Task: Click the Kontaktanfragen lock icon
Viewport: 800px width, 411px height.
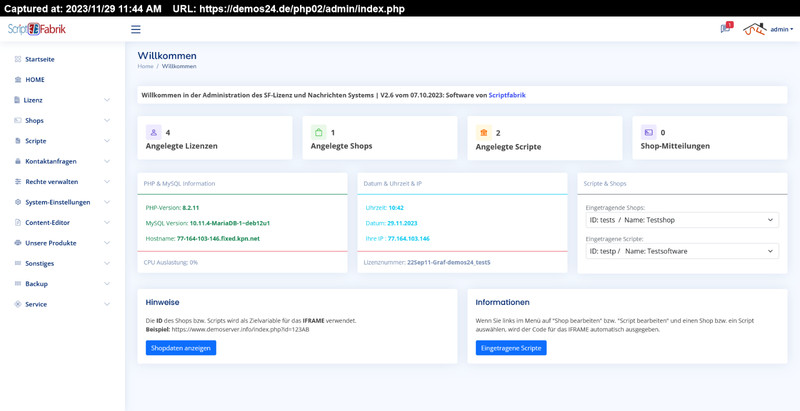Action: tap(18, 161)
